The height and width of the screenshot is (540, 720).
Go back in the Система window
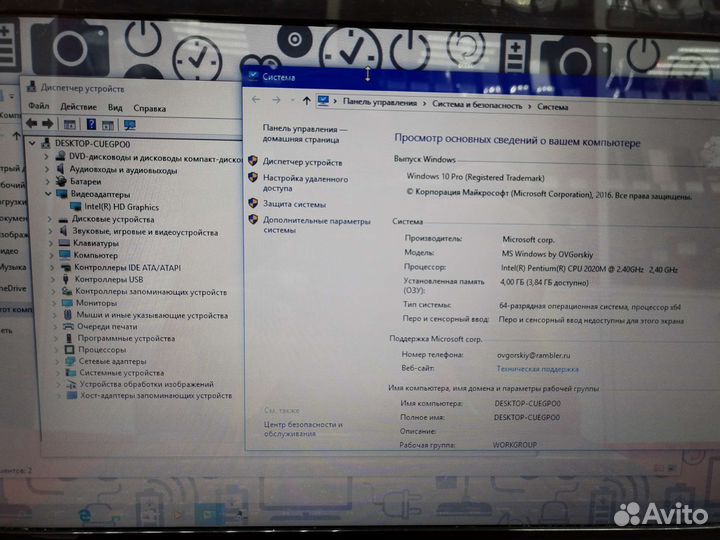coord(256,99)
